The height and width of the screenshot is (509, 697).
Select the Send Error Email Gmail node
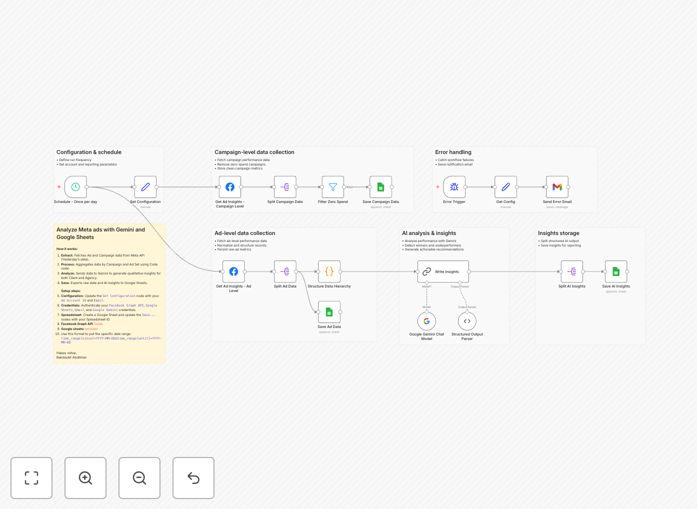coord(557,187)
